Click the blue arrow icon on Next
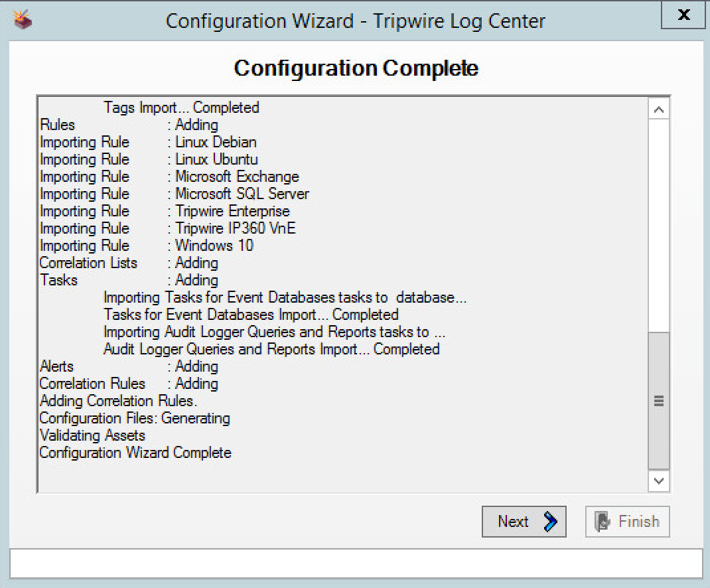This screenshot has height=588, width=710. [x=550, y=522]
